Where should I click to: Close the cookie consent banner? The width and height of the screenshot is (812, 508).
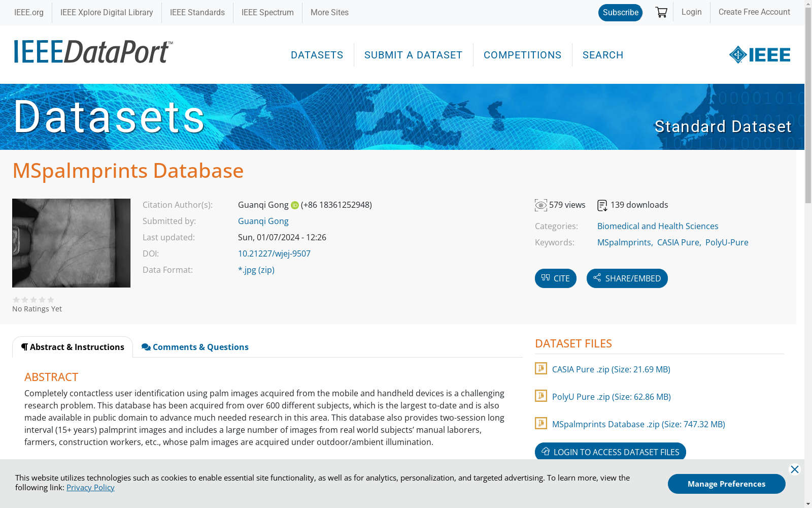pos(795,469)
